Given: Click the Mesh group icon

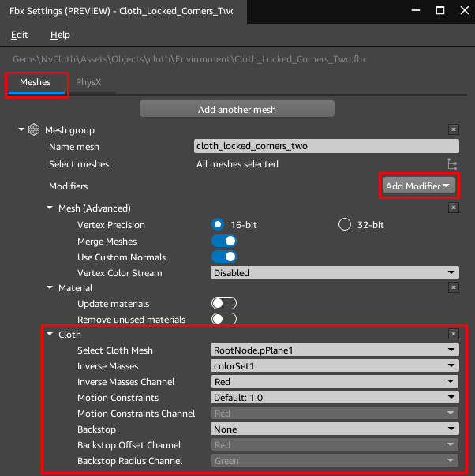Looking at the screenshot, I should tap(34, 129).
